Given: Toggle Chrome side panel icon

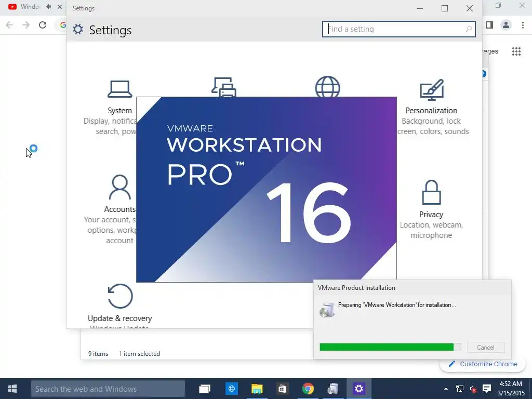Looking at the screenshot, I should click(489, 25).
